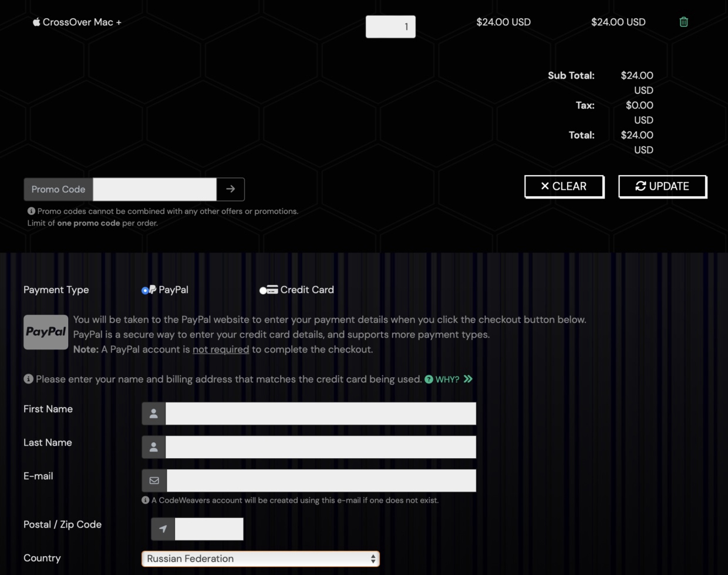Detect location with postal code arrow icon
The image size is (728, 575).
(163, 529)
